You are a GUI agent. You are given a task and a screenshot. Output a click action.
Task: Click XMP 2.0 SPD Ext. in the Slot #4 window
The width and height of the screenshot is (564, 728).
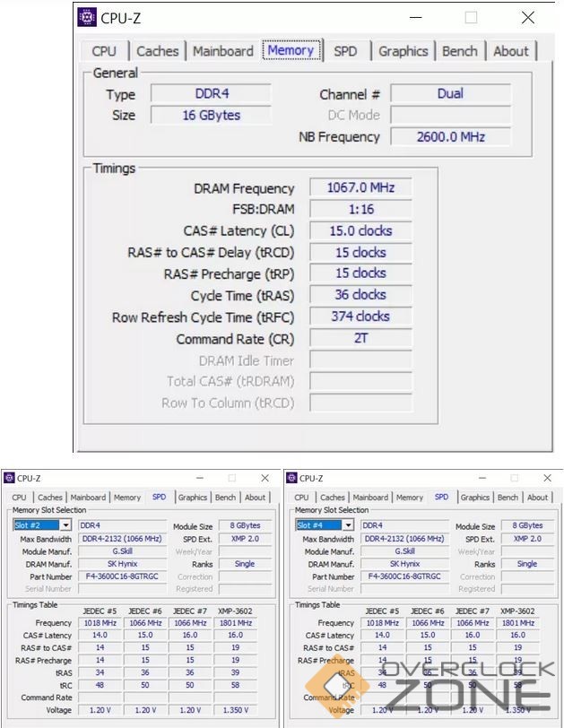click(527, 539)
